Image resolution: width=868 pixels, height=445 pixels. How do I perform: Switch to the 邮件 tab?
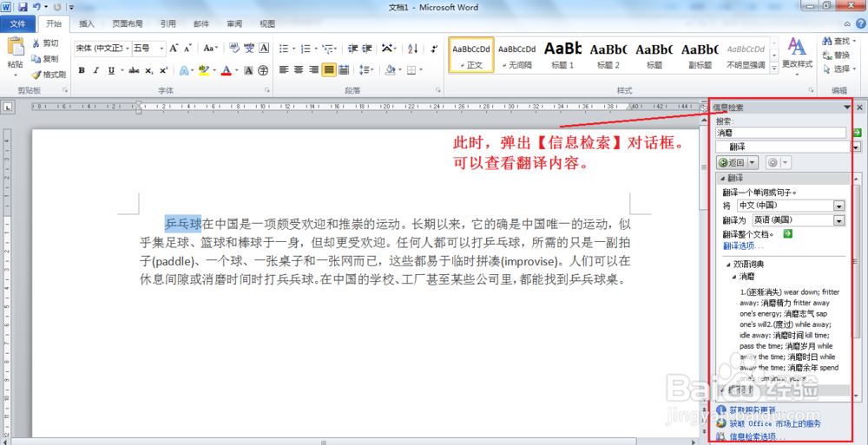(x=201, y=23)
